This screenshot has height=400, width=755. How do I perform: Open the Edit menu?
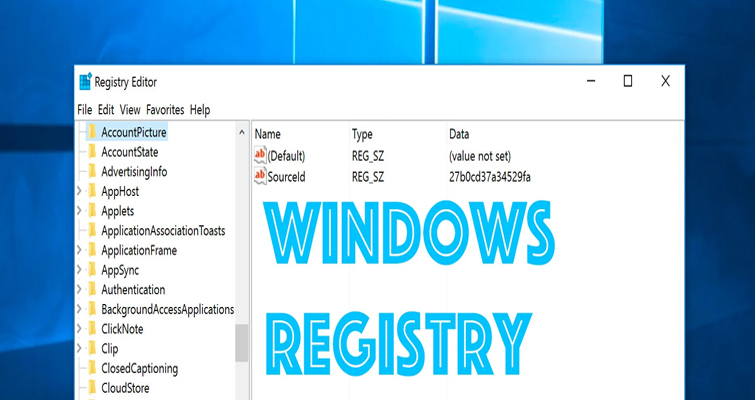106,110
